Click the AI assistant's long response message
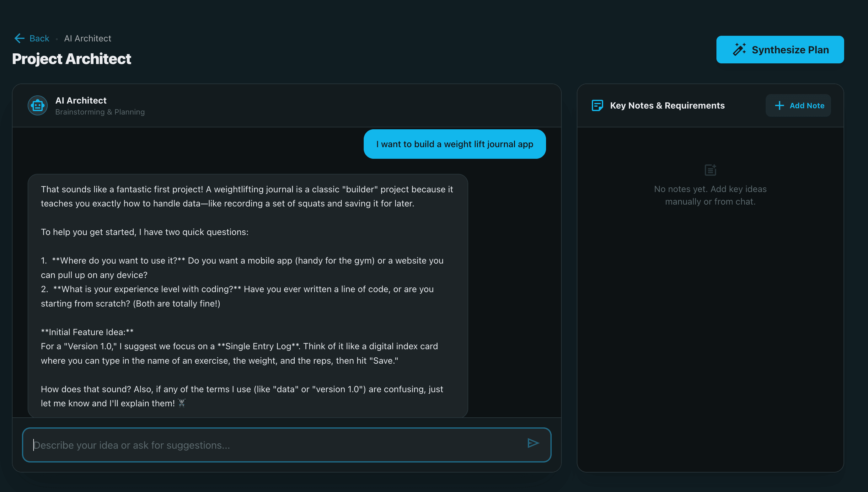Image resolution: width=868 pixels, height=492 pixels. pos(247,296)
